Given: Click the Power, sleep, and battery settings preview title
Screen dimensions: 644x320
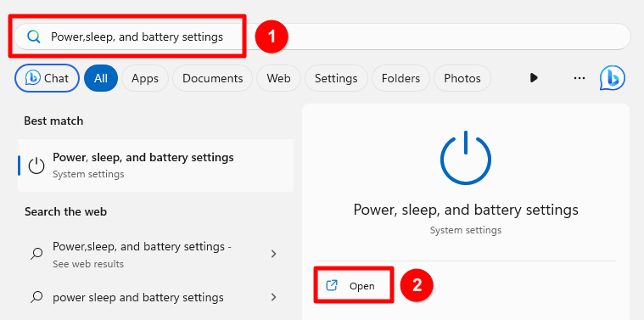Looking at the screenshot, I should 466,210.
